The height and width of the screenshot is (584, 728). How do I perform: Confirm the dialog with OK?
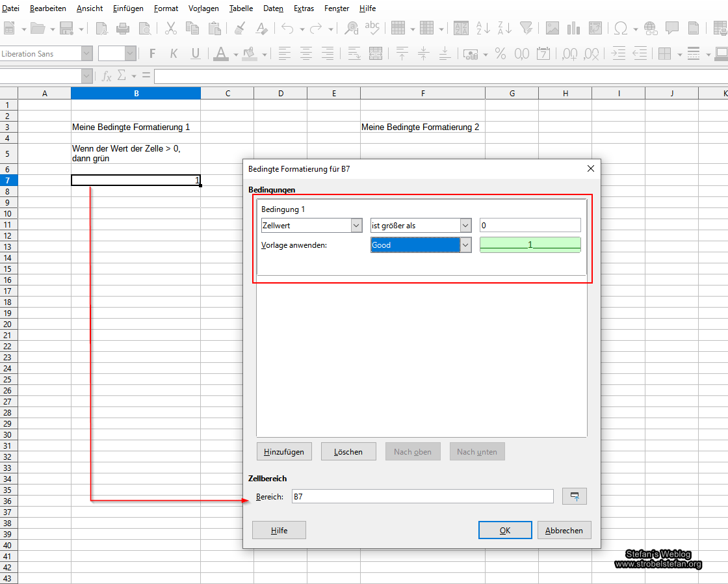pyautogui.click(x=505, y=530)
